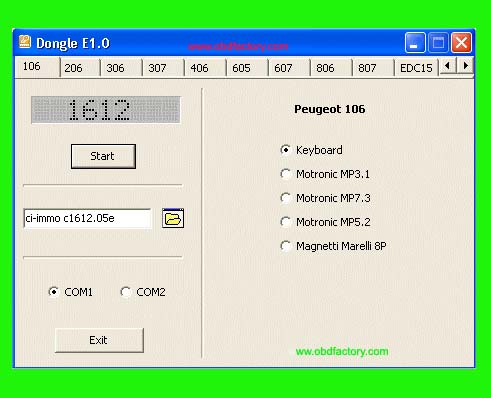
Task: Maximize the Dongle E1.0 window
Action: click(x=438, y=43)
